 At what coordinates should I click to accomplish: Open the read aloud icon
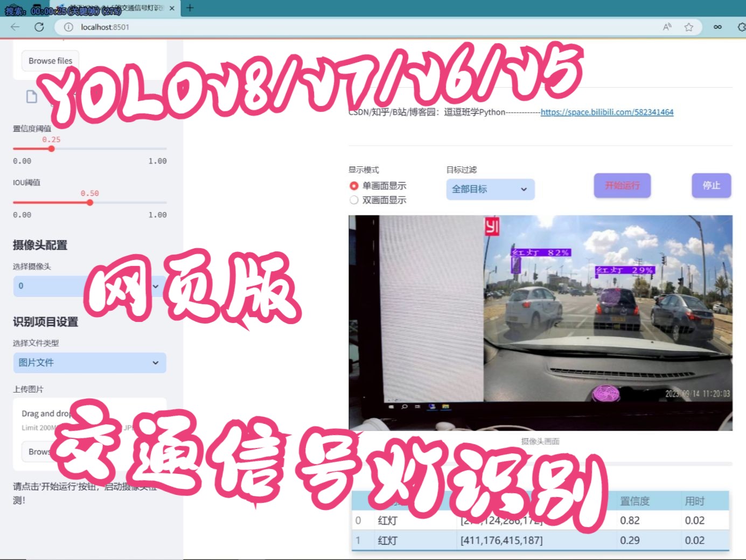667,27
